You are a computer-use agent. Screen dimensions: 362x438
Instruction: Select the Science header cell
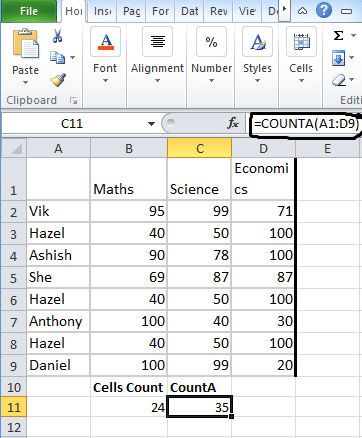pyautogui.click(x=199, y=179)
